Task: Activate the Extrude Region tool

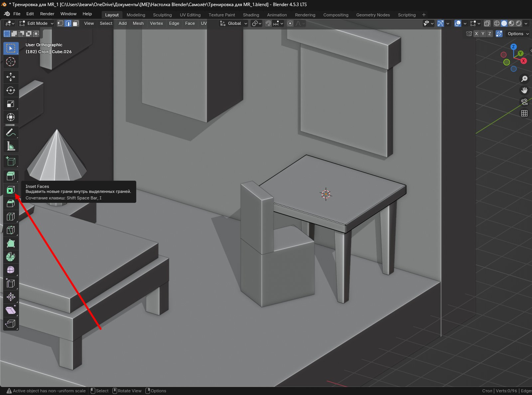Action: [x=11, y=176]
